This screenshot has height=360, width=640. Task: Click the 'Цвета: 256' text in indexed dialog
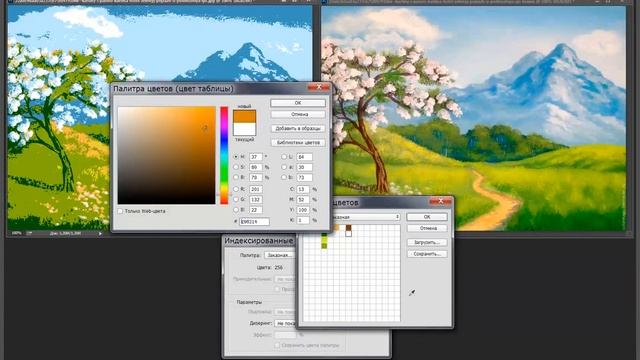tap(270, 267)
